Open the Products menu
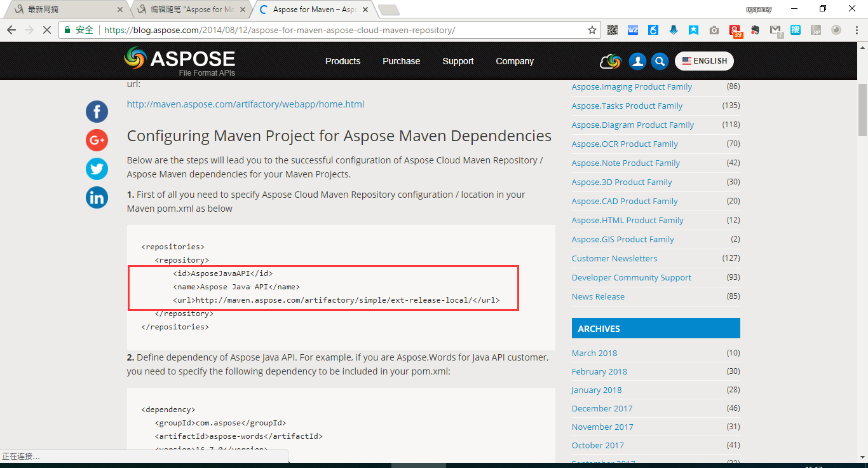868x468 pixels. (342, 61)
